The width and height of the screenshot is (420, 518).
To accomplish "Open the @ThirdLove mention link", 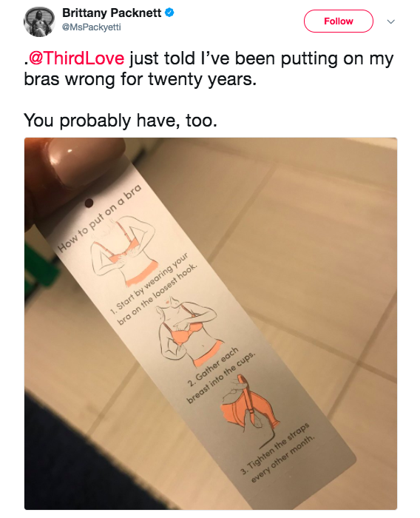I will click(x=76, y=58).
